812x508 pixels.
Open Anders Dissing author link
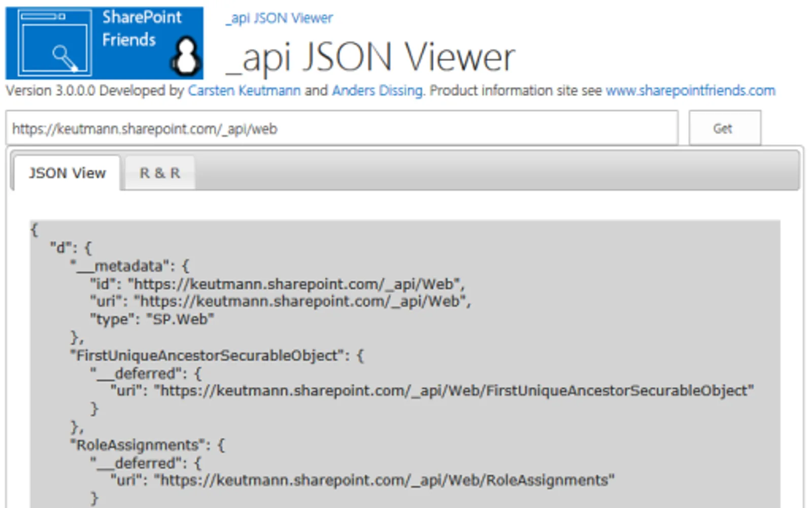(x=378, y=90)
